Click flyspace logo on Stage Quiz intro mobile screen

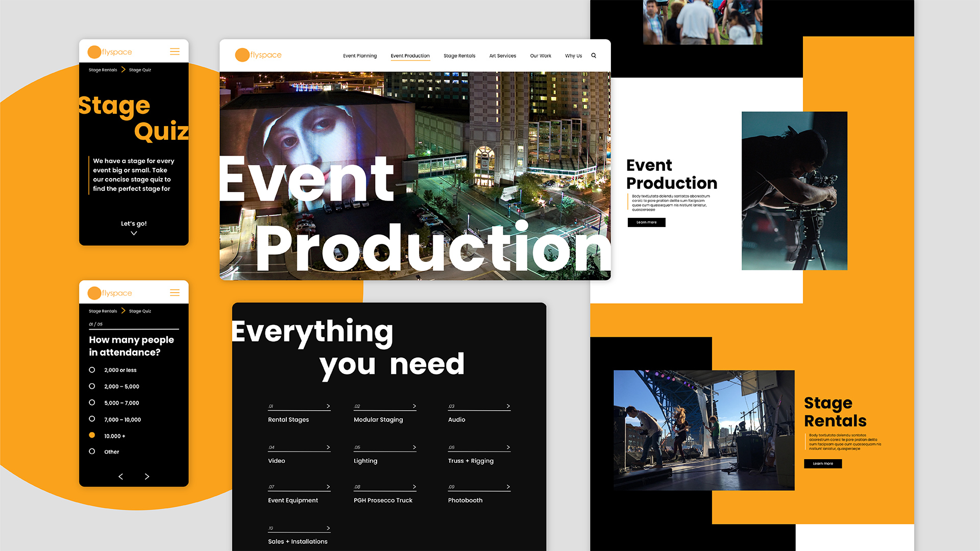coord(110,52)
